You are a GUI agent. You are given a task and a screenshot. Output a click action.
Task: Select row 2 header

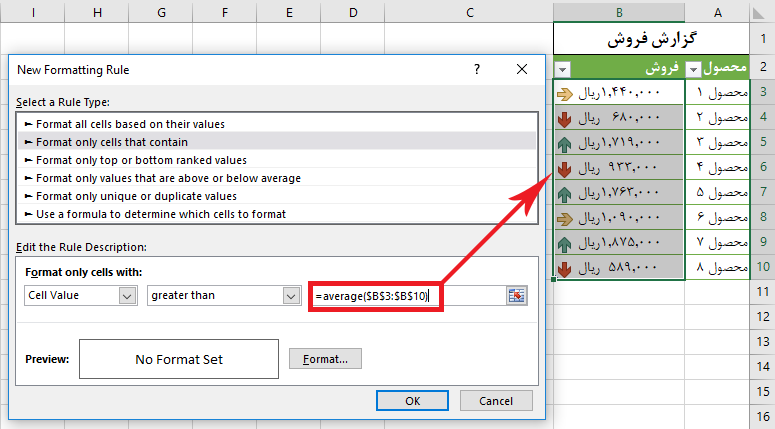763,67
